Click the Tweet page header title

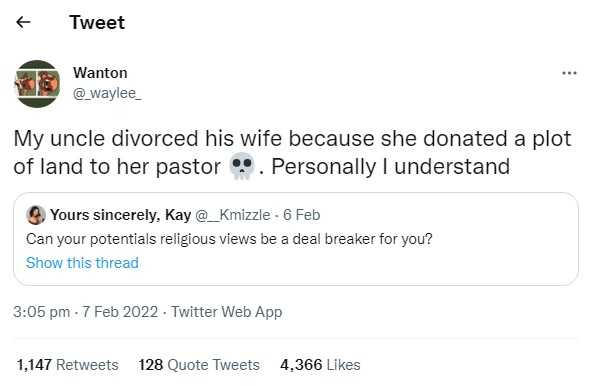click(x=97, y=22)
